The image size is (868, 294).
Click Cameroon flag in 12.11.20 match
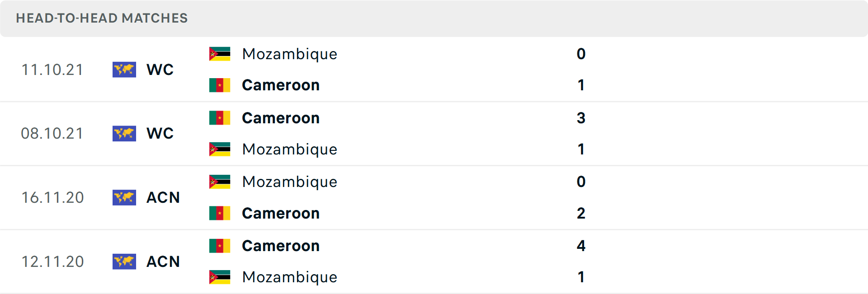[220, 246]
